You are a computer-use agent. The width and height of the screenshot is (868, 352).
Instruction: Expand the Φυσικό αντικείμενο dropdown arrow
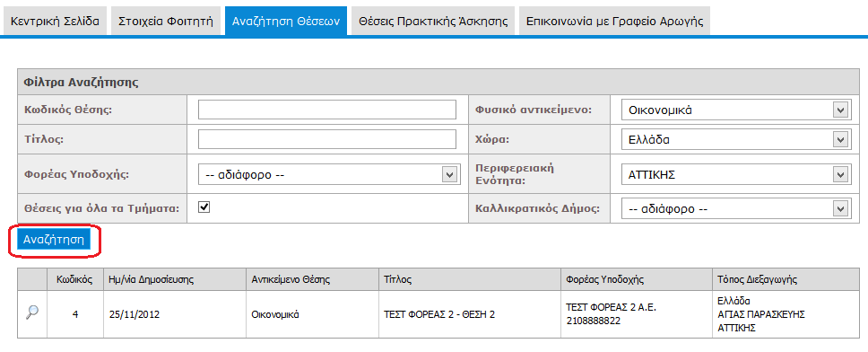pos(840,110)
